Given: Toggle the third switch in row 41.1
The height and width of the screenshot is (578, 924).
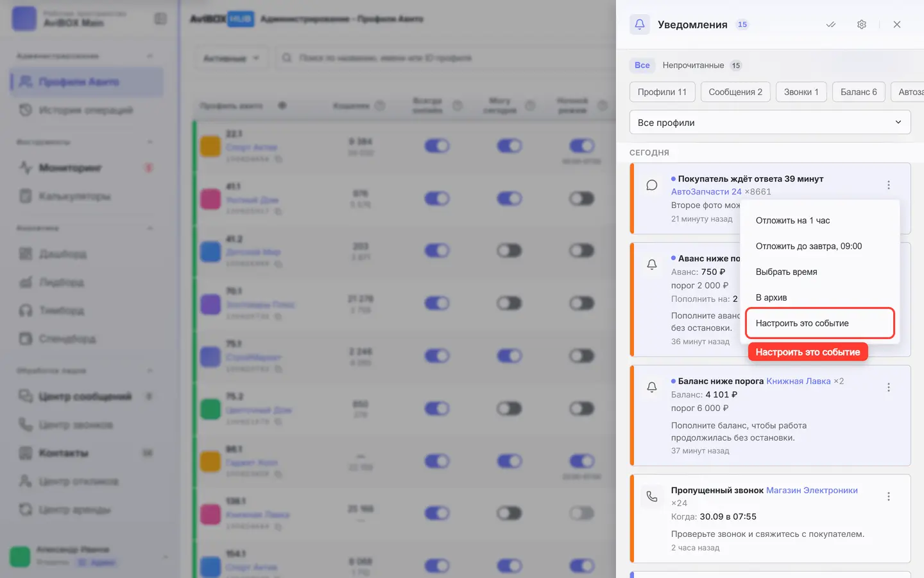Looking at the screenshot, I should 582,198.
